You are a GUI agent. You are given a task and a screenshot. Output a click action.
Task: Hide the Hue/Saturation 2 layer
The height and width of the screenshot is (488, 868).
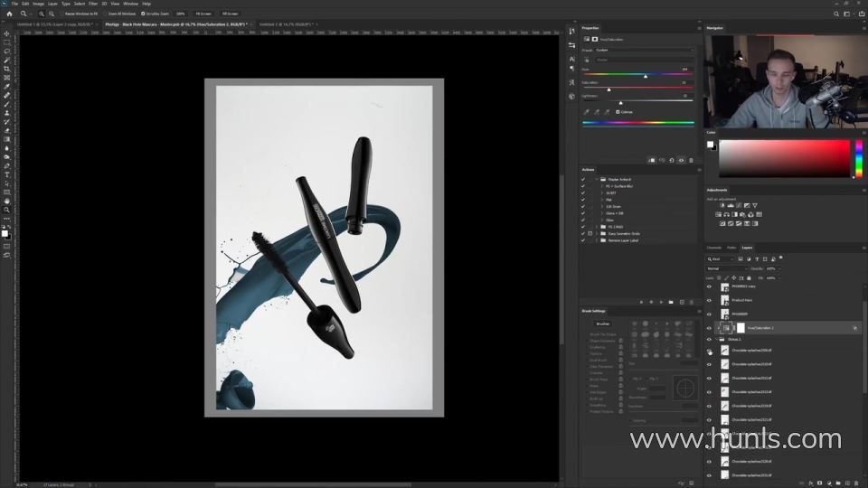pos(709,328)
